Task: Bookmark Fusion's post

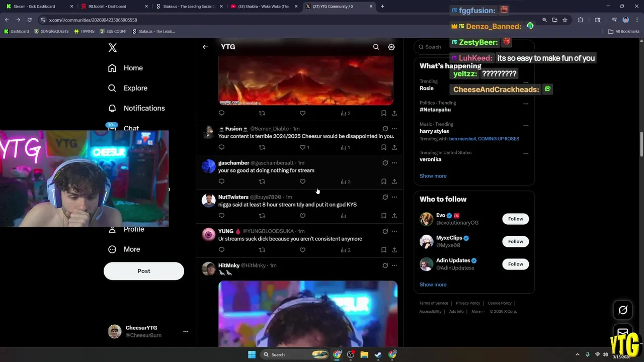Action: point(383,147)
